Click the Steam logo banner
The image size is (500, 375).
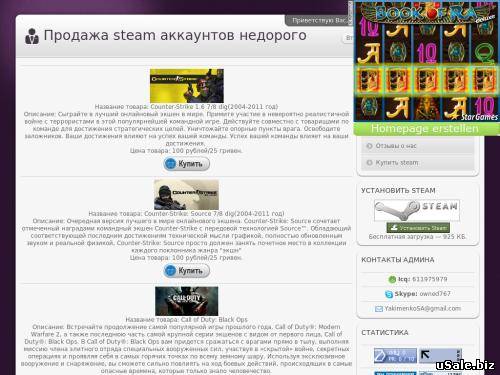point(417,210)
